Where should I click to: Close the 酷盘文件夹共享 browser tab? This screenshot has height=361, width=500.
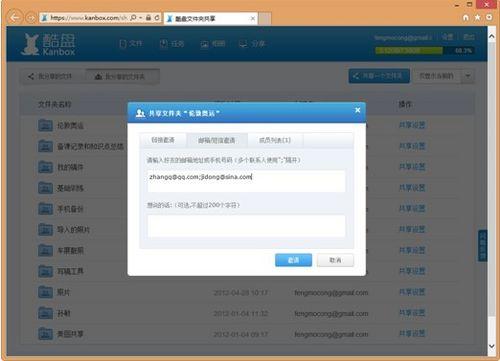pos(253,18)
